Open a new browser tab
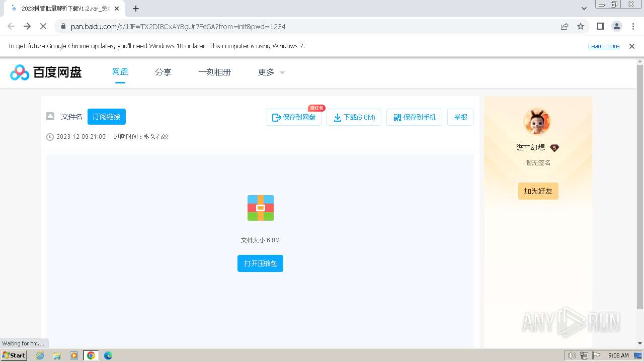Viewport: 644px width, 362px height. [x=136, y=9]
